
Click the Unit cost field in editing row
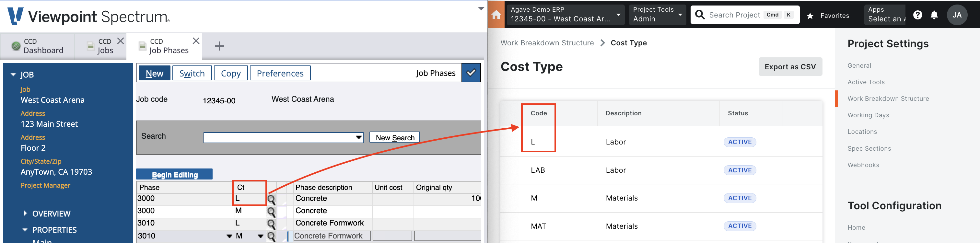[x=392, y=236]
